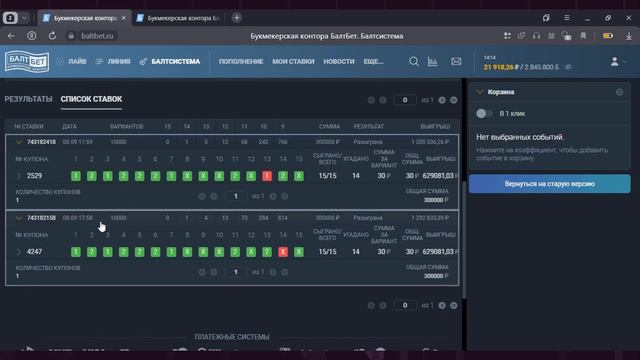Reload the baltbet.ru page
The image size is (640, 360).
pos(52,36)
